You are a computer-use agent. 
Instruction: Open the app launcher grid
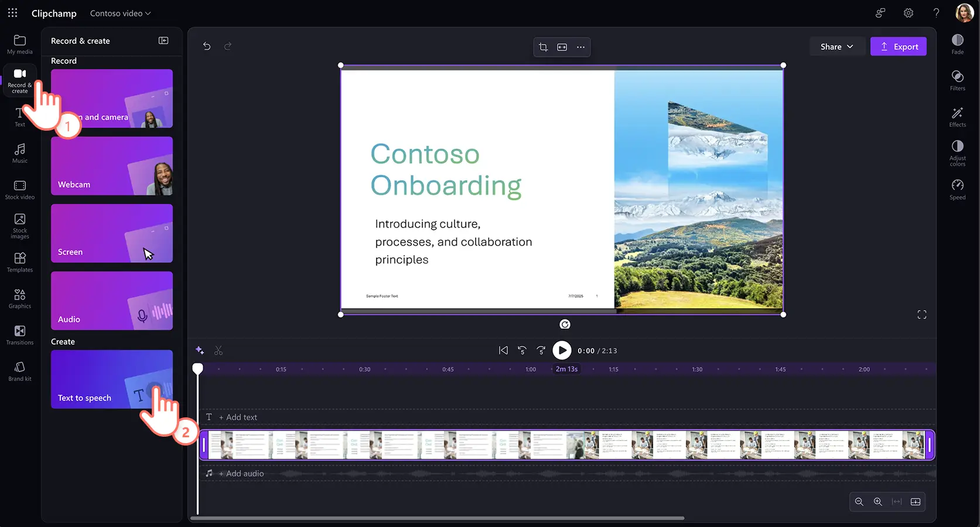point(12,13)
